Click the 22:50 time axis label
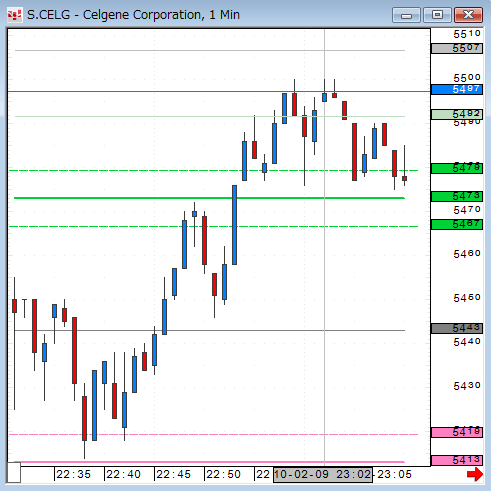 tap(223, 474)
